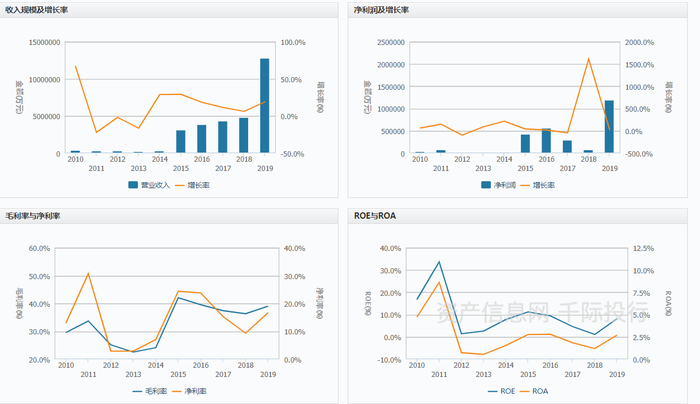This screenshot has height=404, width=700.
Task: Hide the 净利润 bar series via legend
Action: (x=499, y=185)
